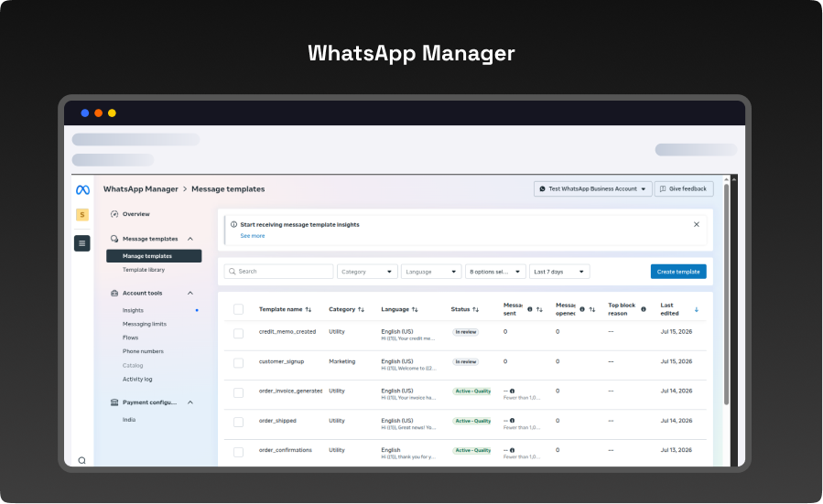Click the magnifier icon in Search field
The image size is (823, 504).
[232, 272]
